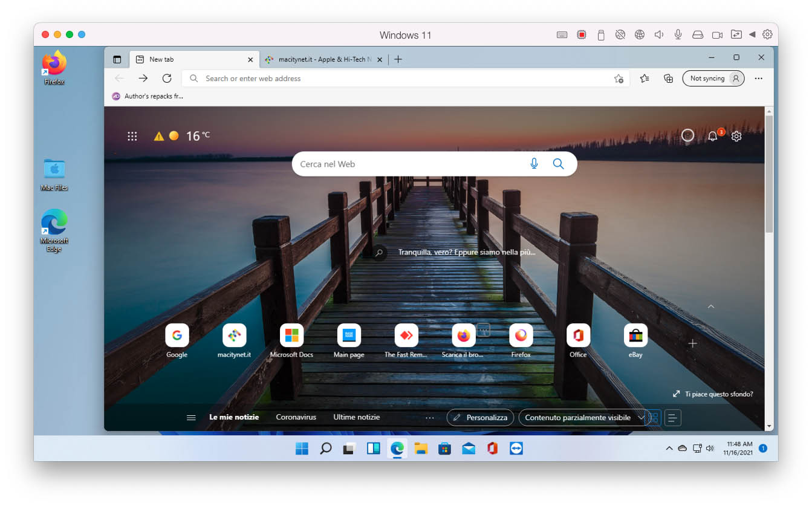Open Author's repacks bookmark in favorites bar
The image size is (812, 506).
[x=148, y=96]
